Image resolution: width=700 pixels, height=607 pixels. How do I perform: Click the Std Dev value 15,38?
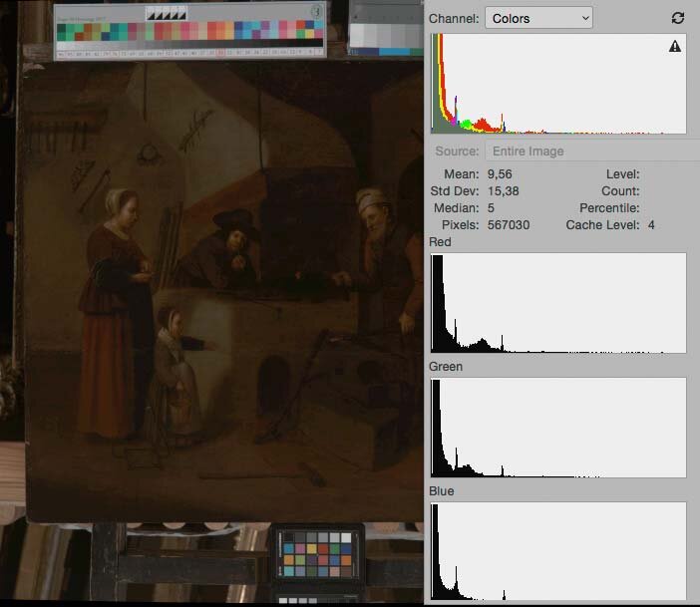pyautogui.click(x=504, y=191)
